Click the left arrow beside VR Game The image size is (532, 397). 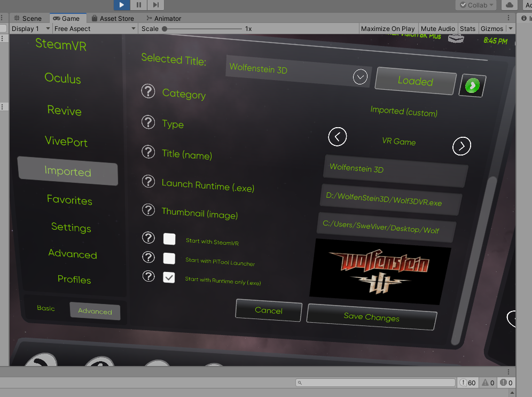(x=337, y=137)
